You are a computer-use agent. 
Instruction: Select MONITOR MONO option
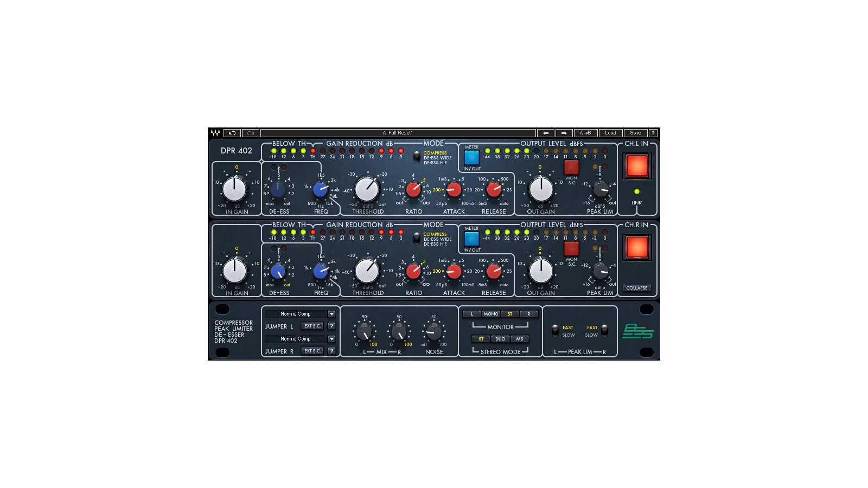(x=491, y=314)
